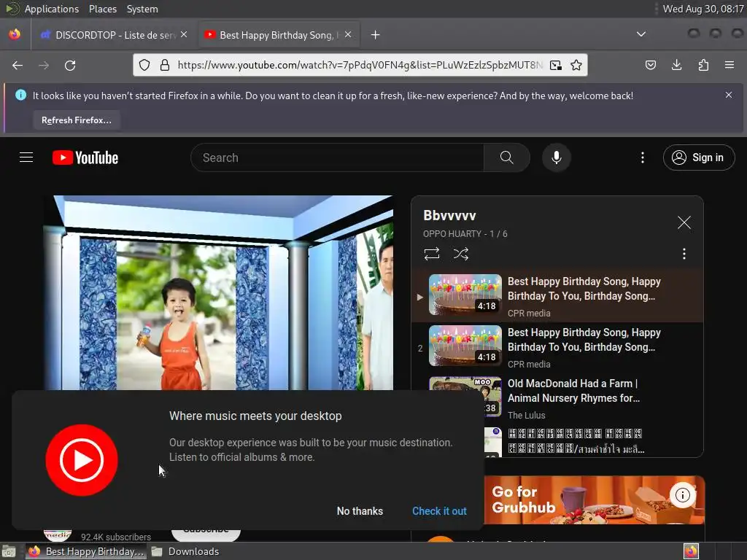Screen dimensions: 747x560
Task: Open the Firefox Downloads panel arrow
Action: point(676,65)
